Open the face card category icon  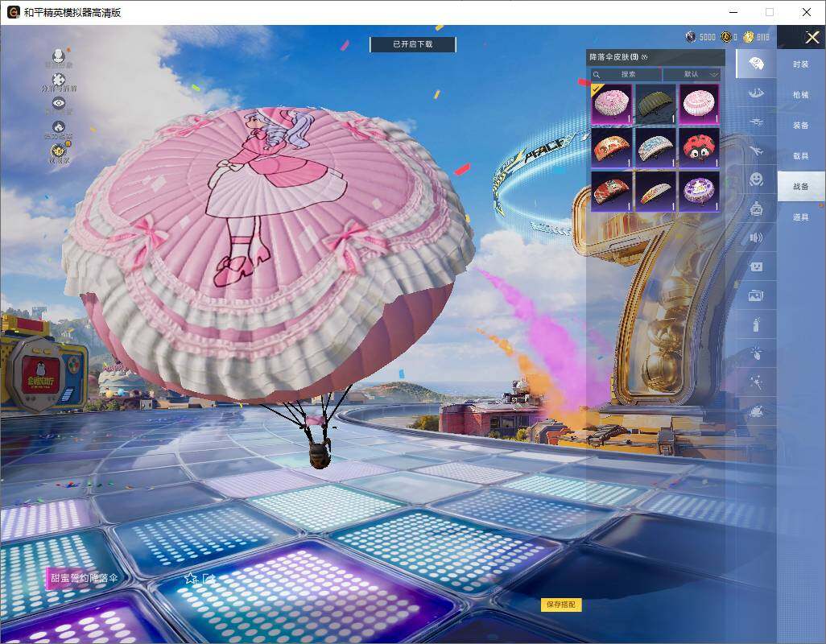coord(756,266)
